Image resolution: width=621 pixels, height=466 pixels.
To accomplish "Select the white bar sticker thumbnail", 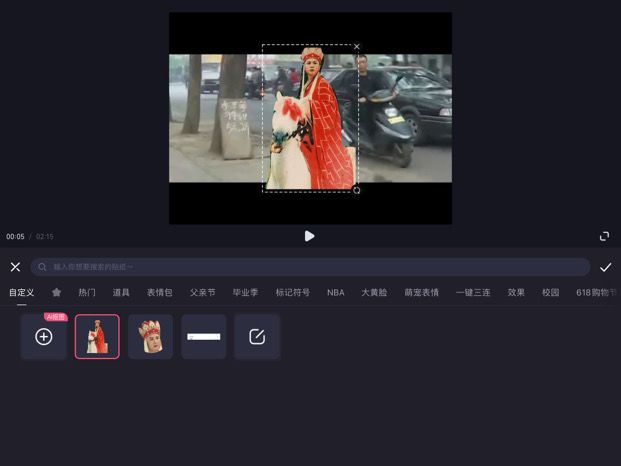I will pos(204,337).
